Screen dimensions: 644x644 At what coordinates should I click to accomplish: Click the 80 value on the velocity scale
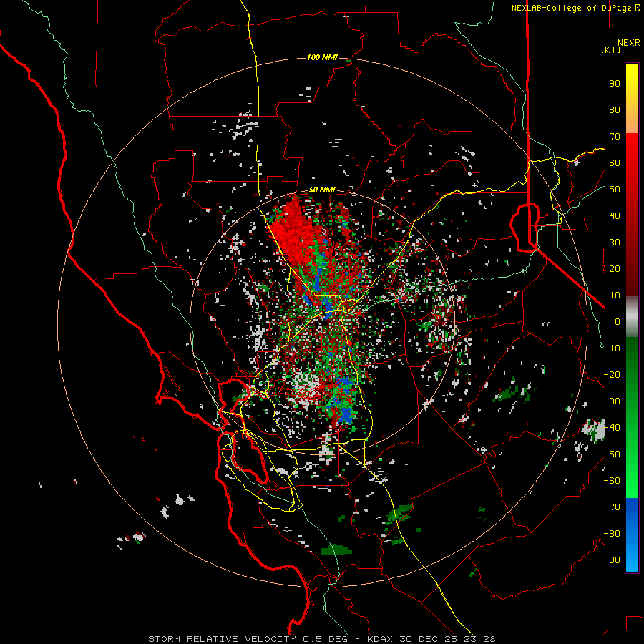[x=615, y=109]
